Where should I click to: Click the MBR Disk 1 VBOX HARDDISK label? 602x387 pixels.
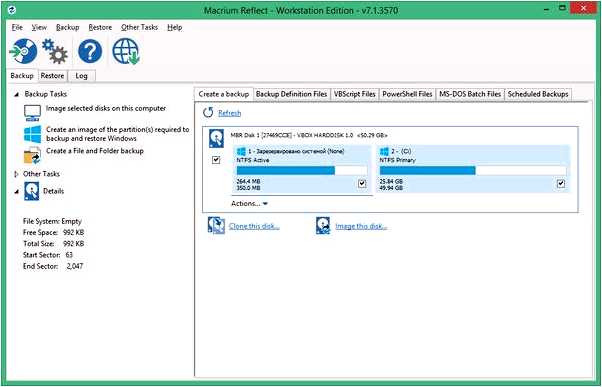309,135
